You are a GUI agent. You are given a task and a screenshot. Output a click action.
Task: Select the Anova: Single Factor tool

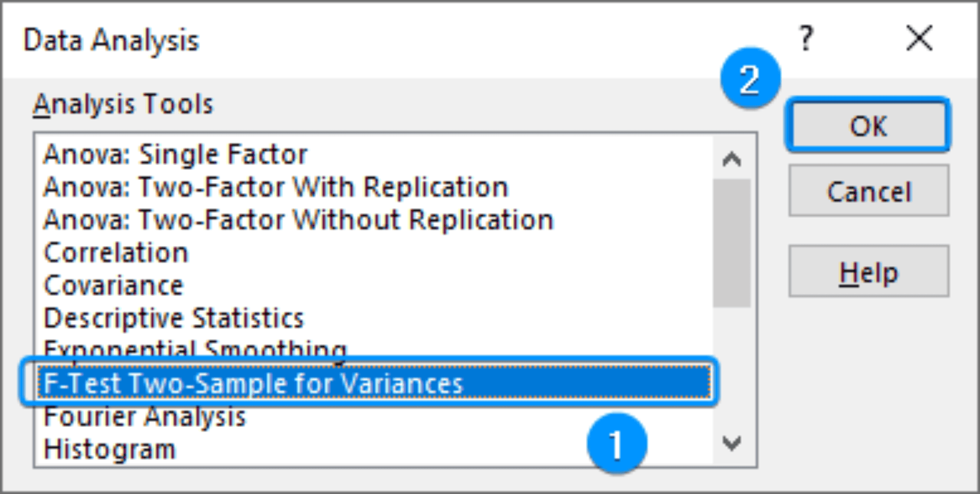tap(175, 153)
